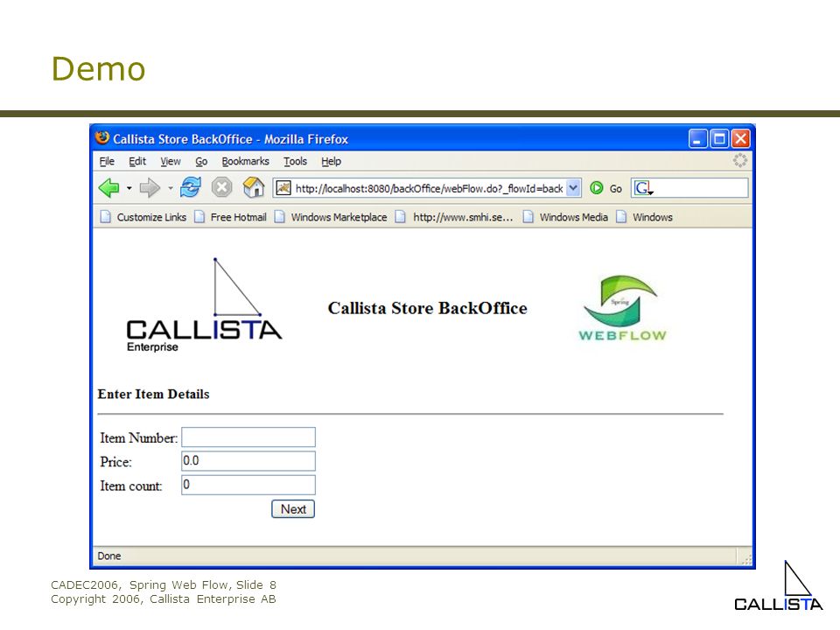The image size is (840, 630).
Task: Reload the page with the refresh icon
Action: click(x=191, y=187)
